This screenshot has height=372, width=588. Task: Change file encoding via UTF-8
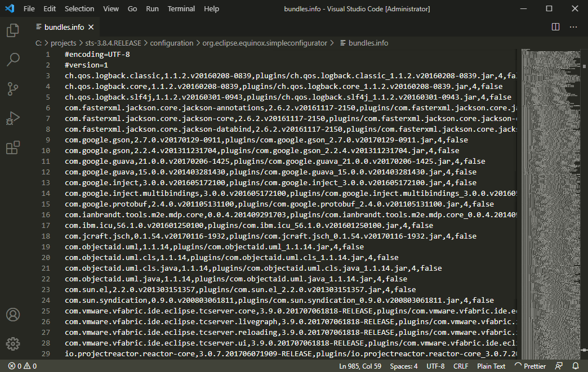[435, 366]
